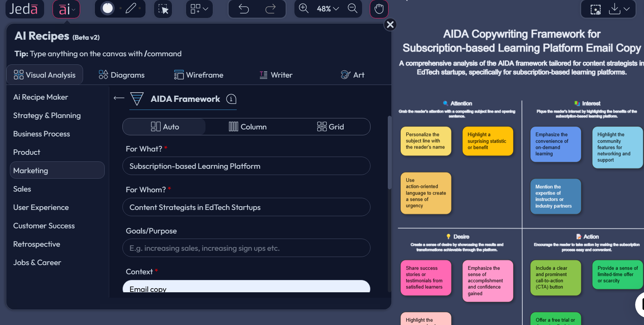This screenshot has height=325, width=644.
Task: Click the Goals/Purpose input field
Action: (246, 248)
